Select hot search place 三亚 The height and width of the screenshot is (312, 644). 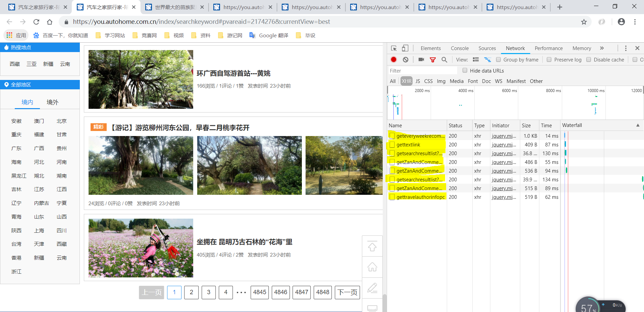32,64
